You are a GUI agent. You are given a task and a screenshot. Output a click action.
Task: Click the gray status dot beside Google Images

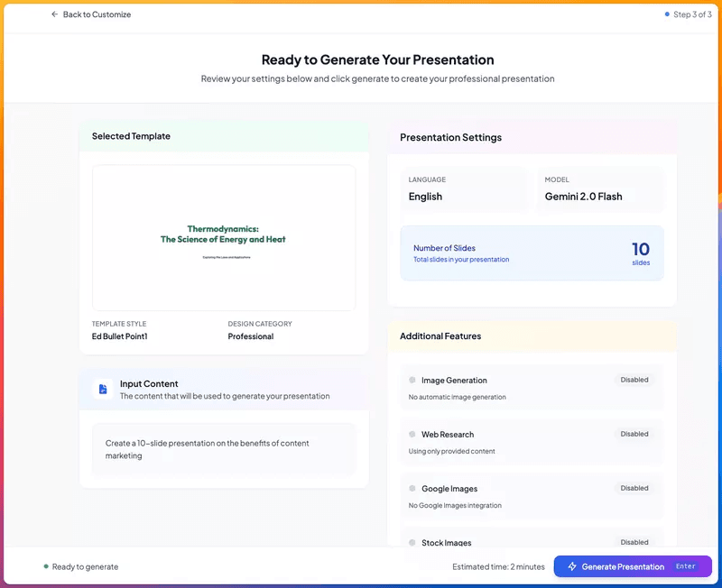(x=412, y=489)
